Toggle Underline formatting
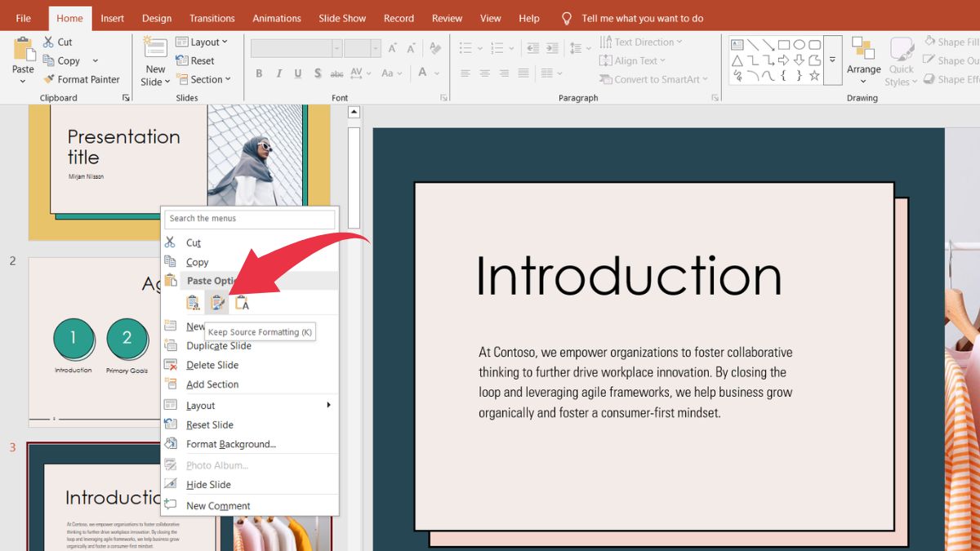 tap(297, 73)
